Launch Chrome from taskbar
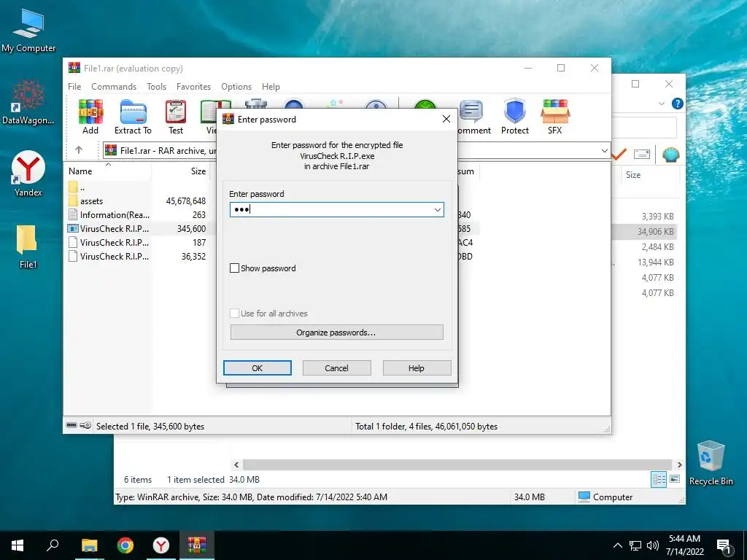 click(x=125, y=545)
